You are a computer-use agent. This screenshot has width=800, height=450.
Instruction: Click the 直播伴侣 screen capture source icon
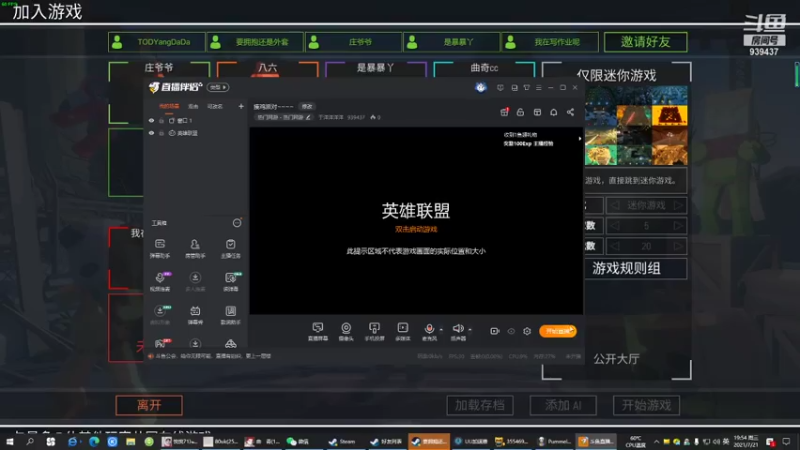(x=318, y=331)
